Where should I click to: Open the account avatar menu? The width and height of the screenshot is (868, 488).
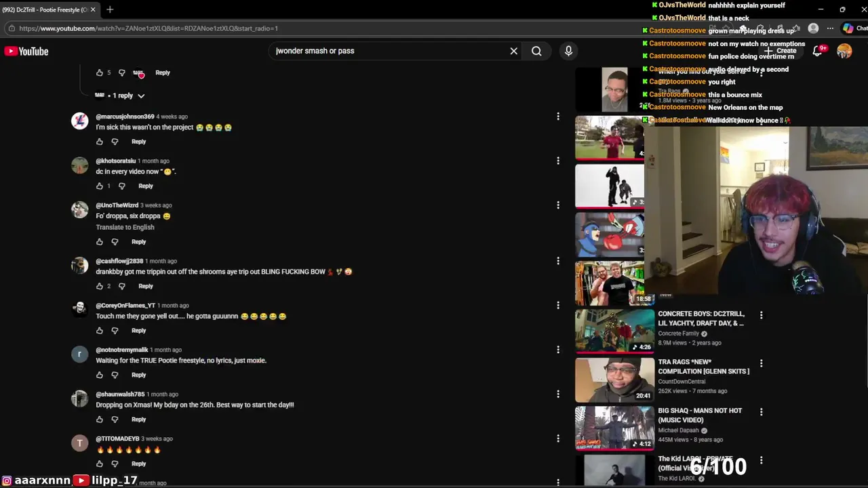(844, 51)
